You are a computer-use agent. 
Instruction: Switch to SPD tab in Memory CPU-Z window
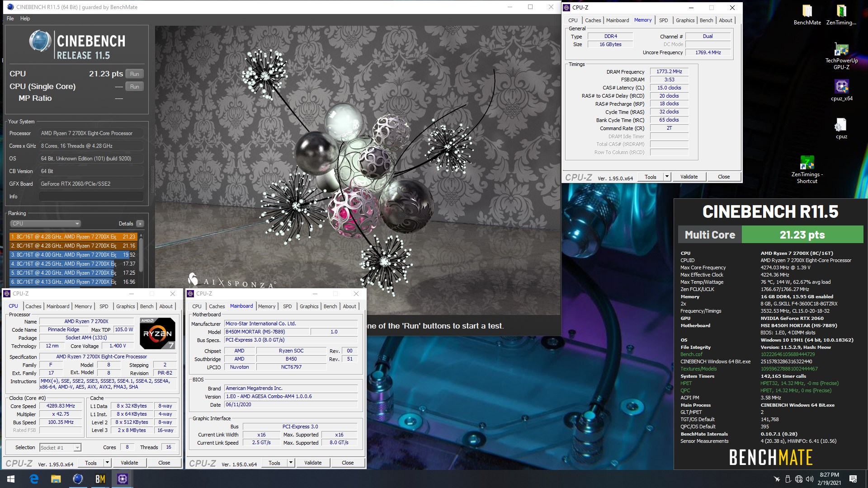pos(663,20)
